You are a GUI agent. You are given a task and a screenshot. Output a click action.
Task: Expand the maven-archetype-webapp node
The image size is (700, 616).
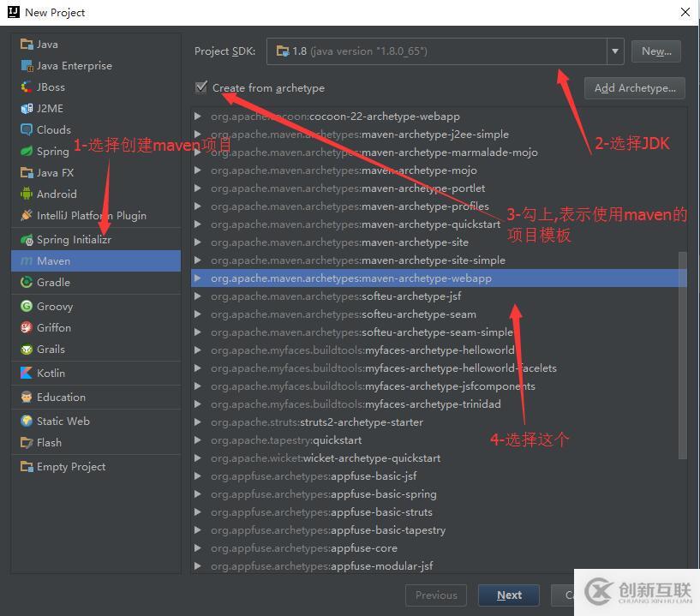(x=198, y=278)
